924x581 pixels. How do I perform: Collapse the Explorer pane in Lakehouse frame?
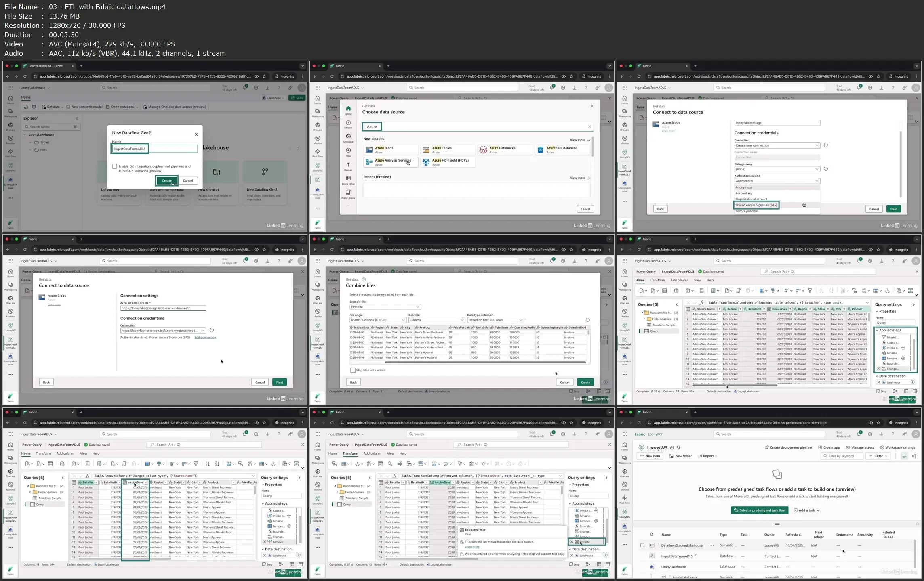(77, 118)
